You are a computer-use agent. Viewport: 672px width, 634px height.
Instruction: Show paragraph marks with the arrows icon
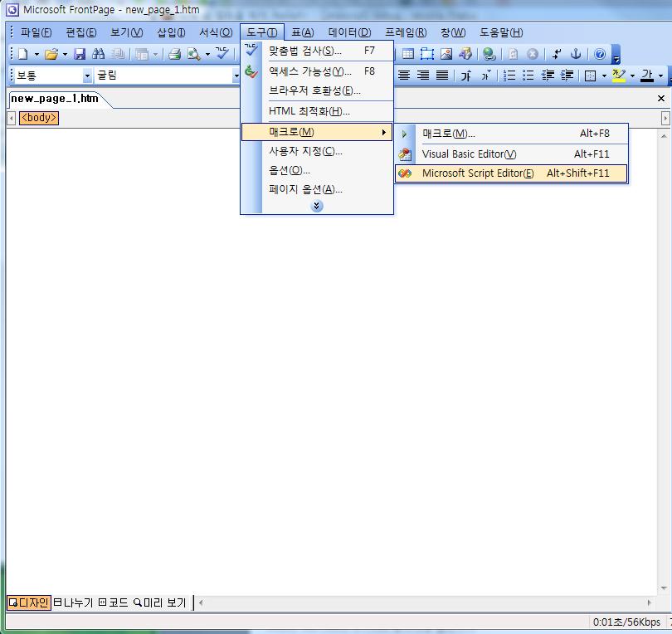[x=557, y=54]
